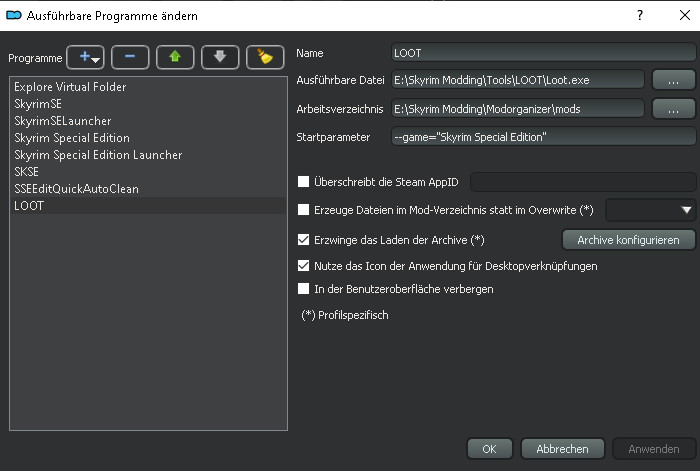
Task: Choose Explore Virtual Folder entry
Action: [x=70, y=87]
